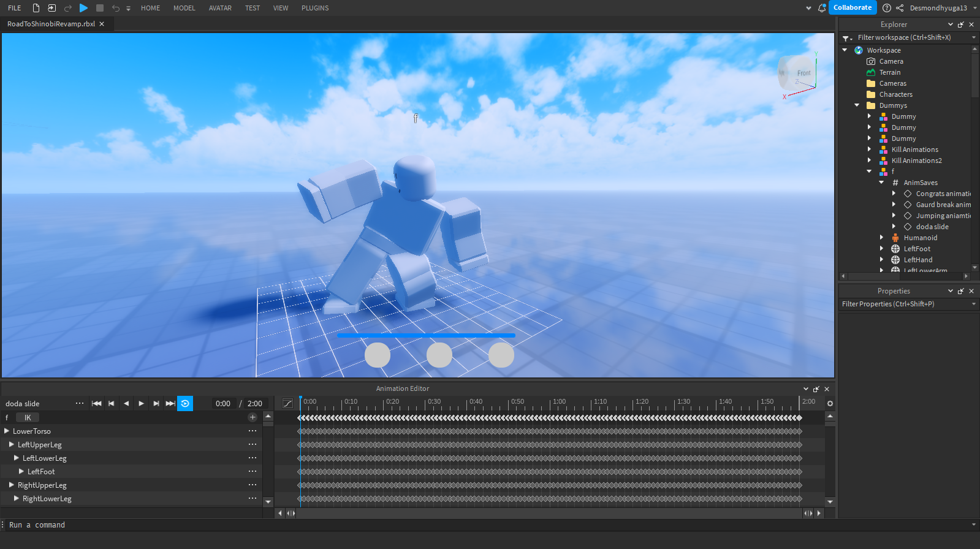The height and width of the screenshot is (549, 980).
Task: Expand the LeftUpperLeg track
Action: 12,444
